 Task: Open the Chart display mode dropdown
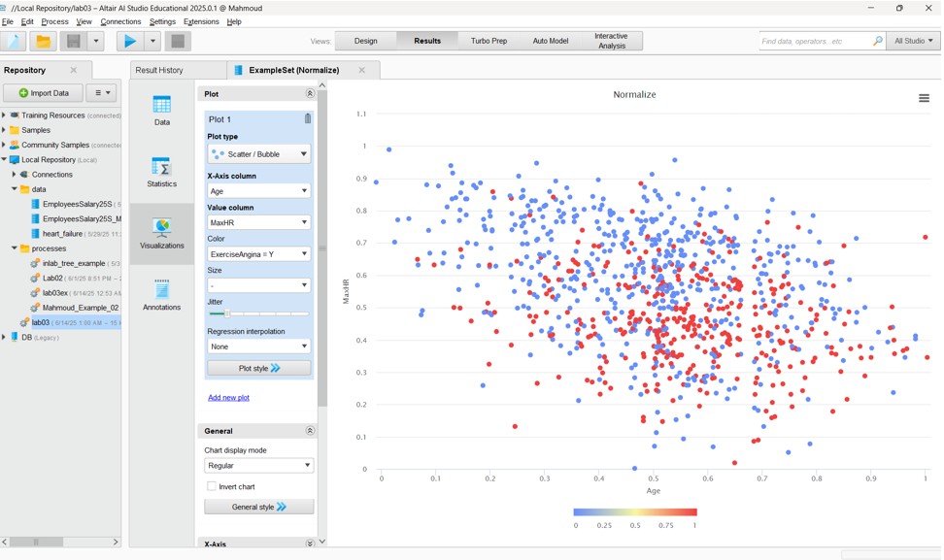[258, 465]
